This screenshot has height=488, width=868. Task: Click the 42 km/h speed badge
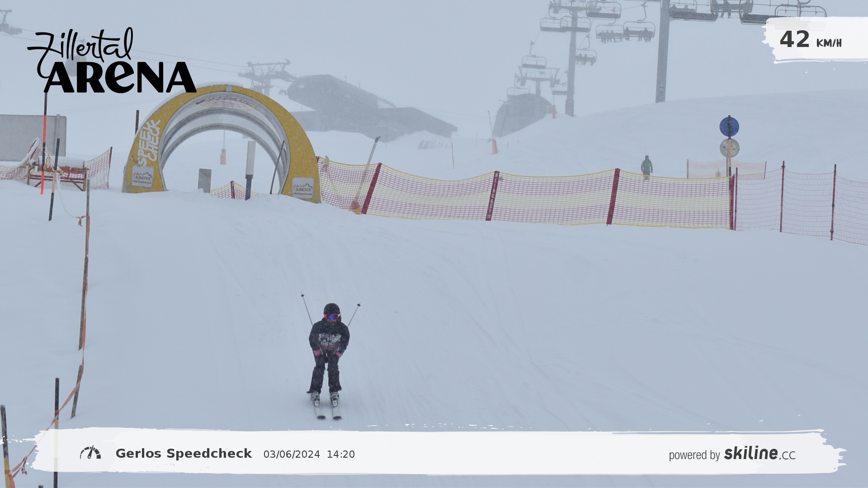click(x=810, y=40)
